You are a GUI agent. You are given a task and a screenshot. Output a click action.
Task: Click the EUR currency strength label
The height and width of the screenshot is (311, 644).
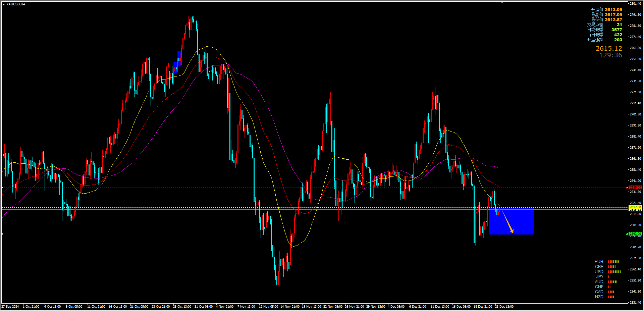[x=599, y=262]
